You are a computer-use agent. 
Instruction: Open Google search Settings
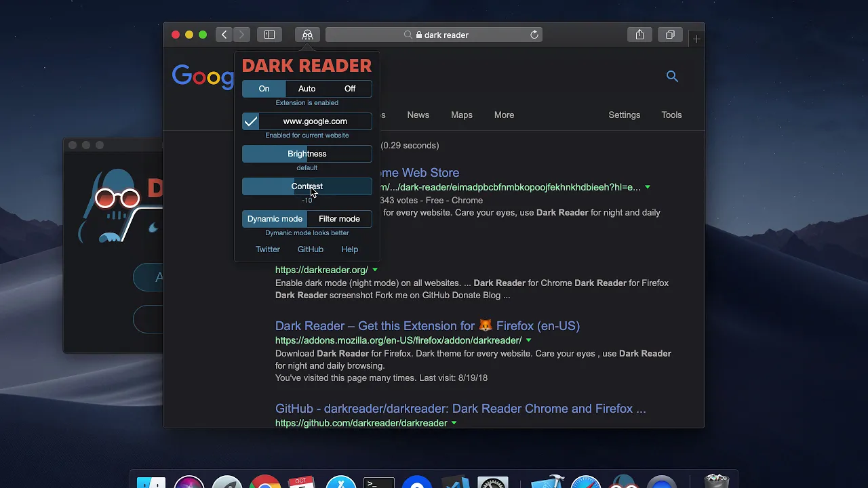point(625,115)
